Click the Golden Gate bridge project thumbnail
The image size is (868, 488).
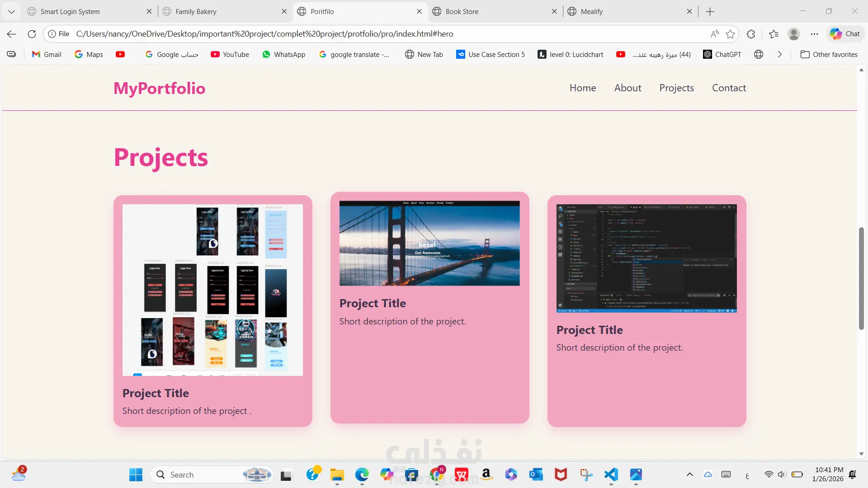click(429, 243)
